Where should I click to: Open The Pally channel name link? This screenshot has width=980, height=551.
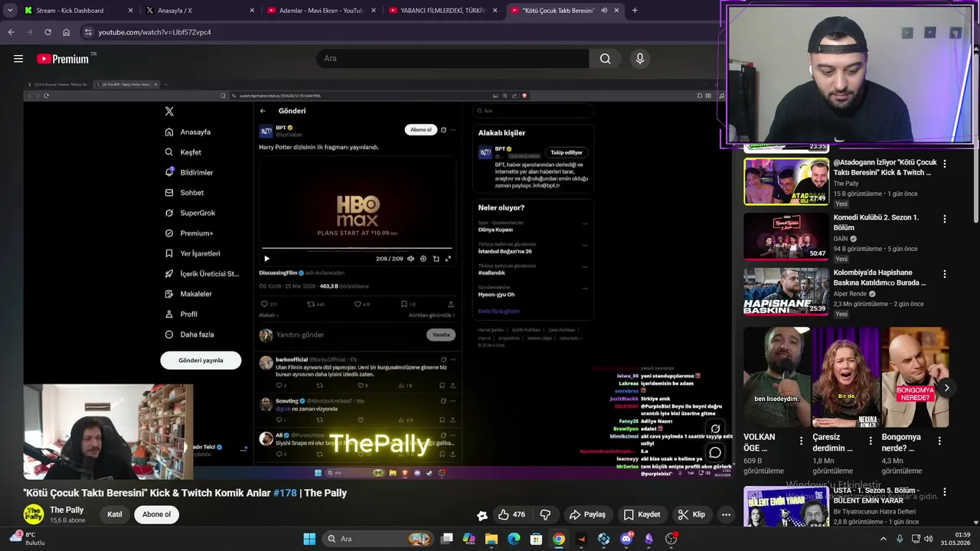67,510
